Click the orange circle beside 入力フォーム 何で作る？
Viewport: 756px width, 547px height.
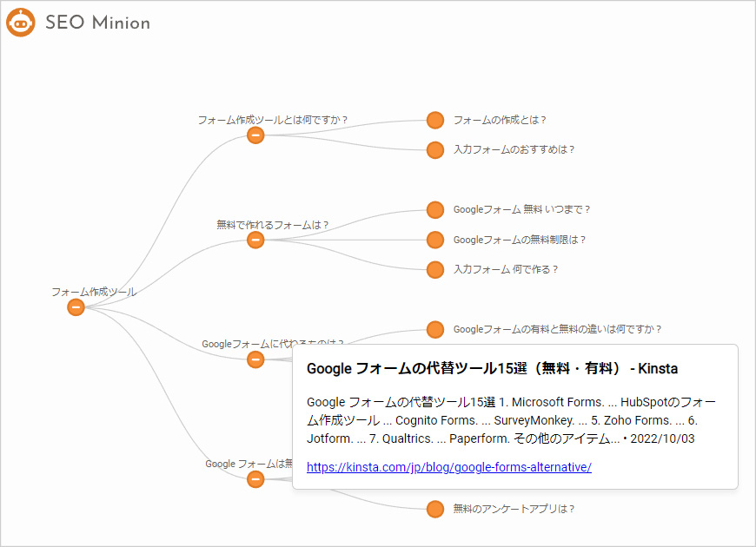point(434,270)
